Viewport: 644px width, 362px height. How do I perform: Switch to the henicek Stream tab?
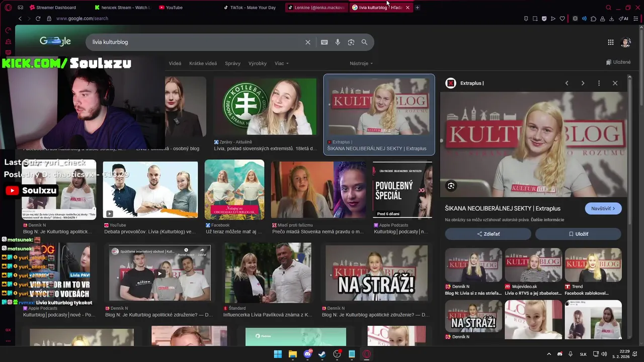click(122, 8)
